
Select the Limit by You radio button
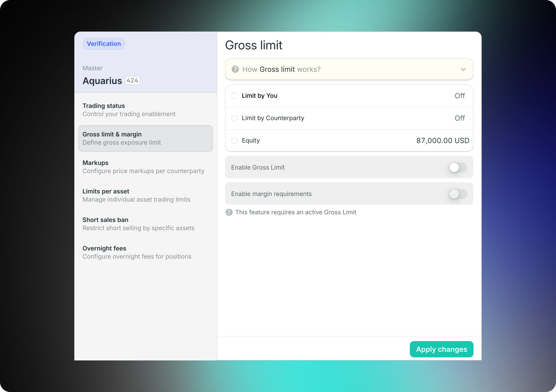(234, 96)
